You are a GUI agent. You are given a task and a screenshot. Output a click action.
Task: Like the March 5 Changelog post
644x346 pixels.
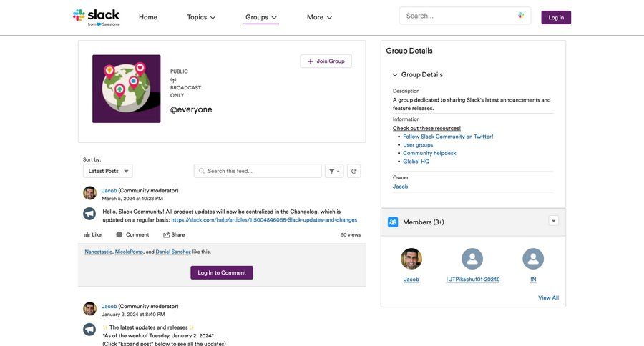(92, 234)
